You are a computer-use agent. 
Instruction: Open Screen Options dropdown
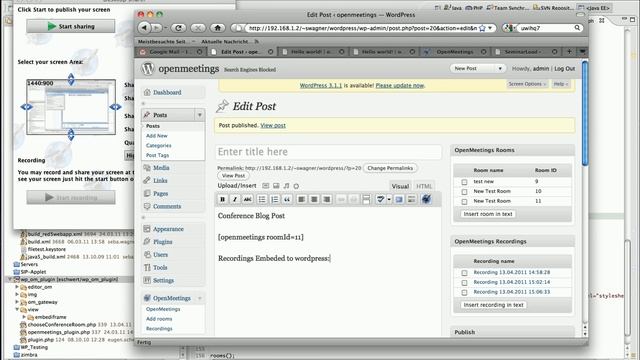click(x=527, y=84)
